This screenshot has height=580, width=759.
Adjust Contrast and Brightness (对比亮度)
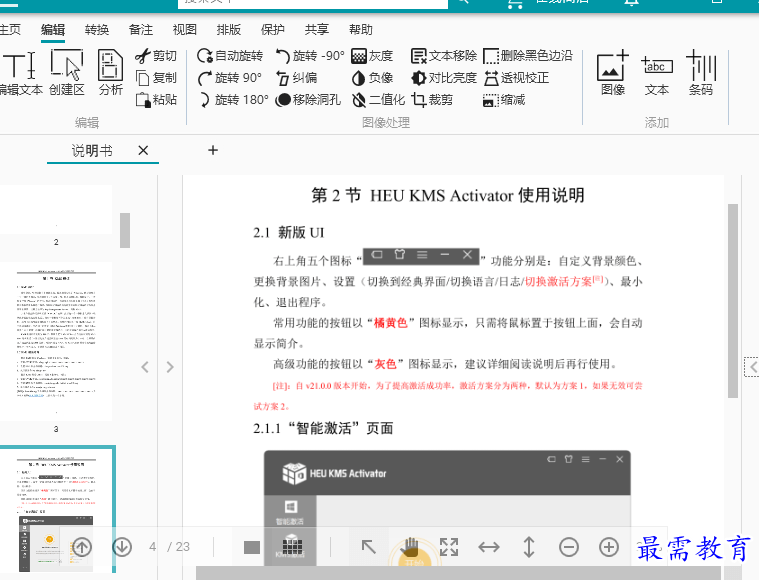(x=443, y=77)
